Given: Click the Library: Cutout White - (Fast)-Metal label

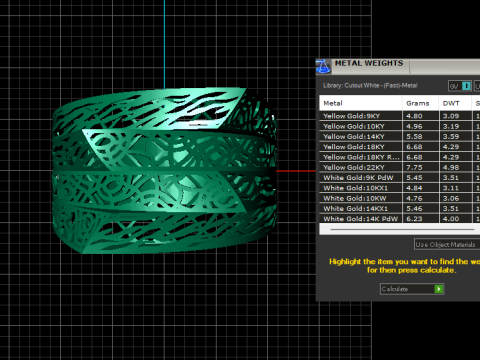Looking at the screenshot, I should pyautogui.click(x=370, y=86).
